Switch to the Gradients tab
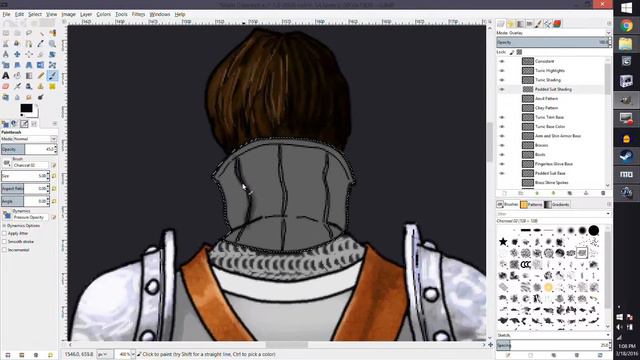Screen dimensions: 640x360 [557, 204]
